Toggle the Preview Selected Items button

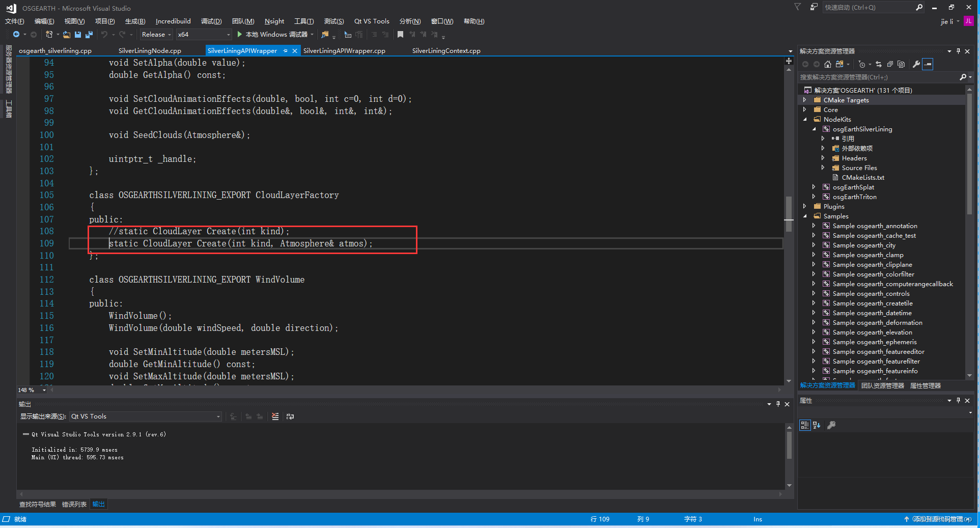coord(928,64)
